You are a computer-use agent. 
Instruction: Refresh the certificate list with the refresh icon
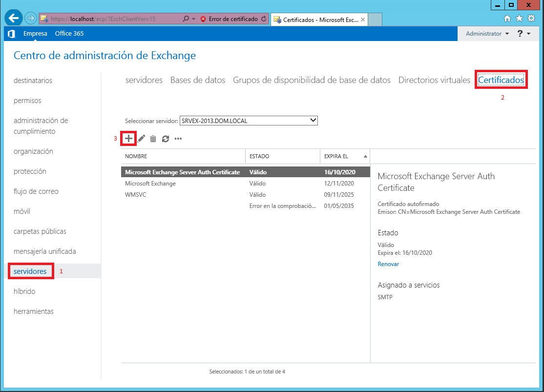166,138
